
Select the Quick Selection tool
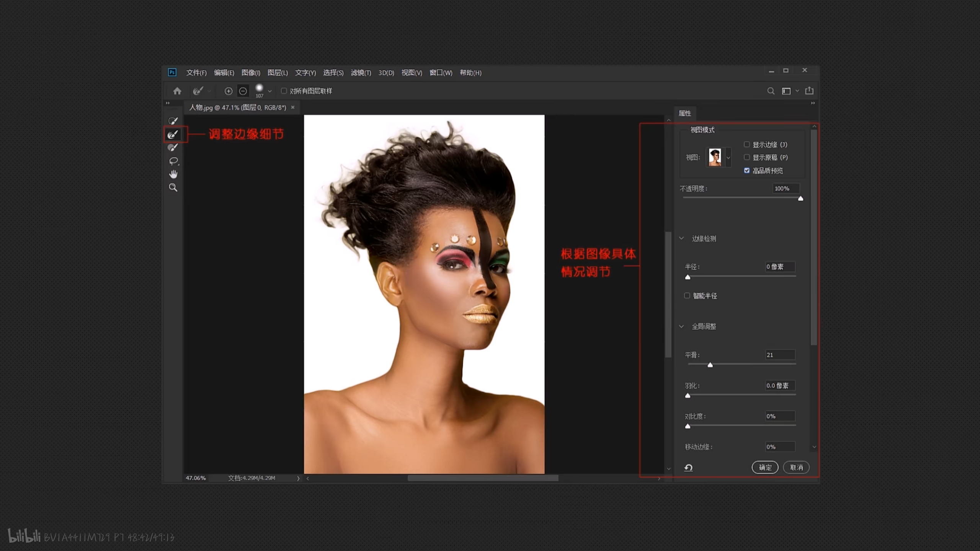tap(173, 121)
